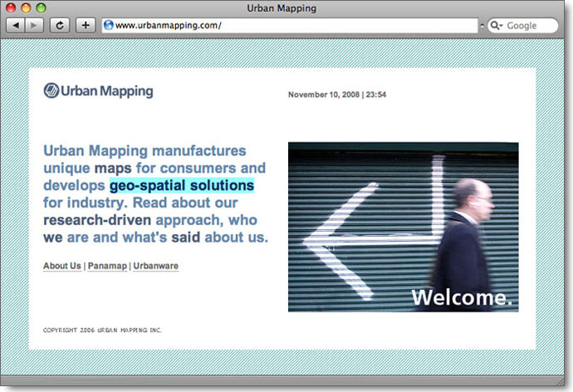The image size is (573, 392).
Task: Follow the highlighted geo-spatial solutions link
Action: [x=182, y=185]
